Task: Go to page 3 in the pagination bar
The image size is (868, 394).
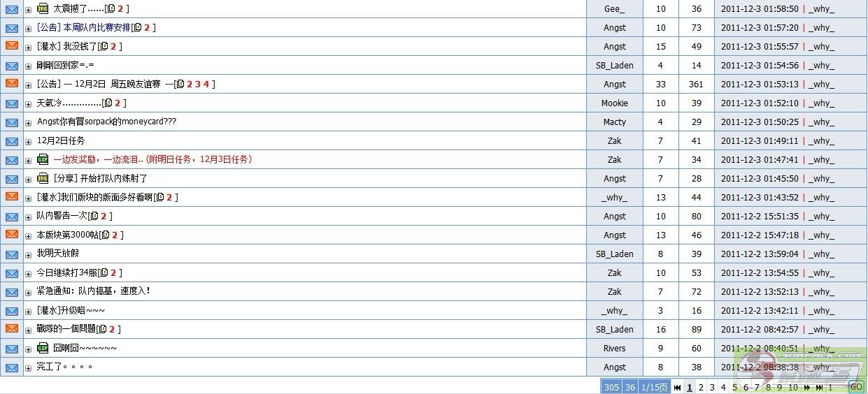Action: tap(712, 387)
